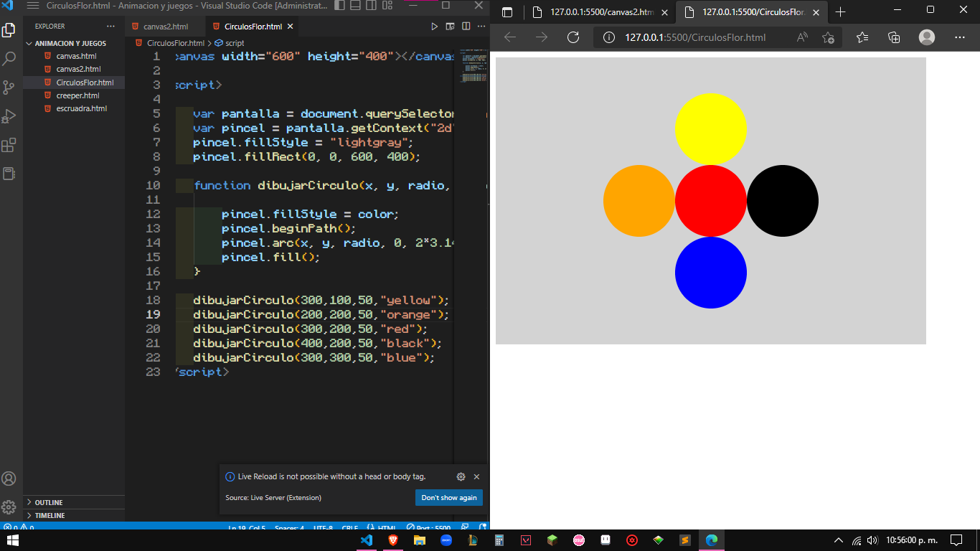Viewport: 980px width, 551px height.
Task: Open the Favorites list in Edge
Action: click(x=862, y=37)
